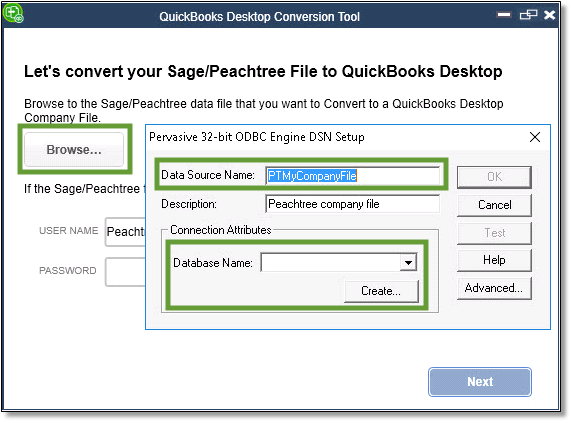The height and width of the screenshot is (423, 572).
Task: Click into the Description field
Action: coord(353,204)
